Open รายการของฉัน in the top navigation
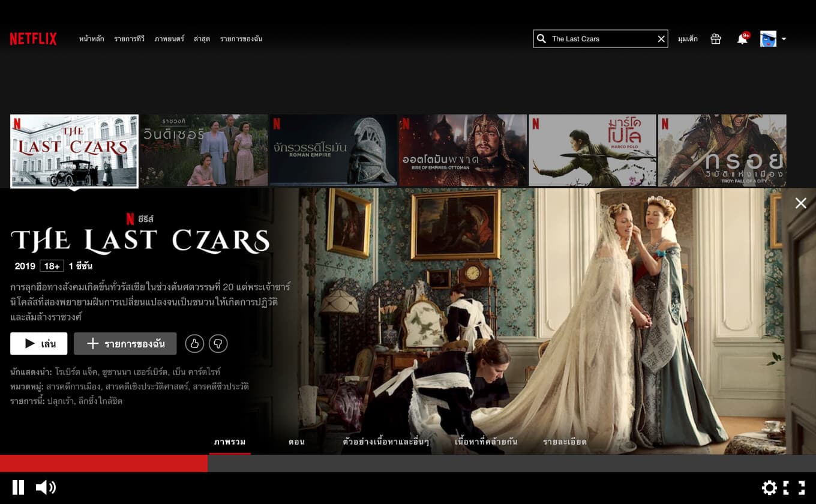Screen dimensions: 816x504 pos(241,39)
